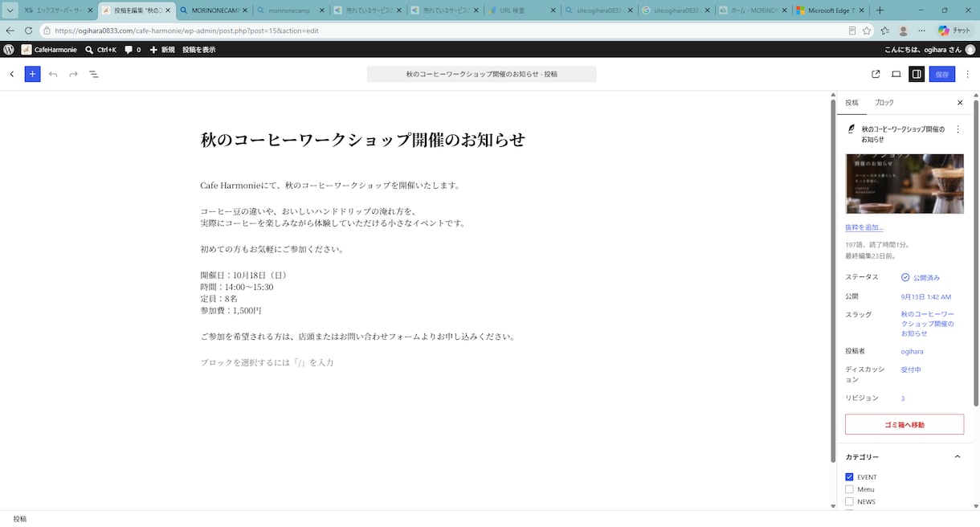Screen dimensions: 980x527
Task: Click the post title command bar
Action: (x=482, y=74)
